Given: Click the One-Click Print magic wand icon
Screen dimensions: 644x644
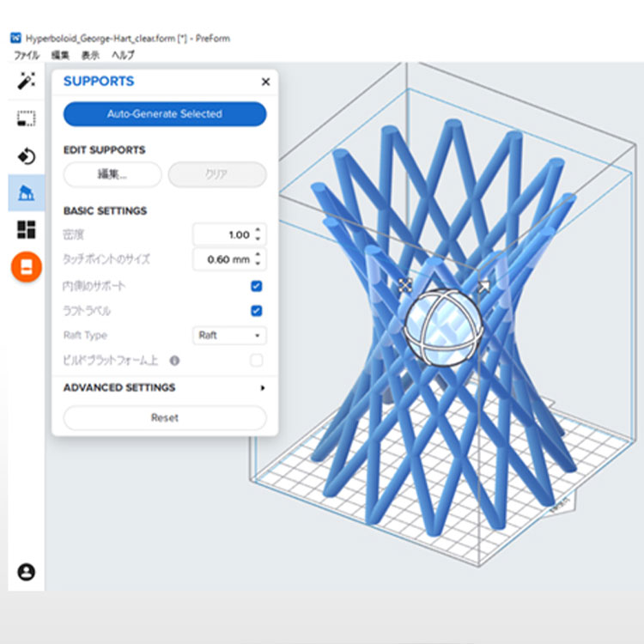Looking at the screenshot, I should point(26,82).
